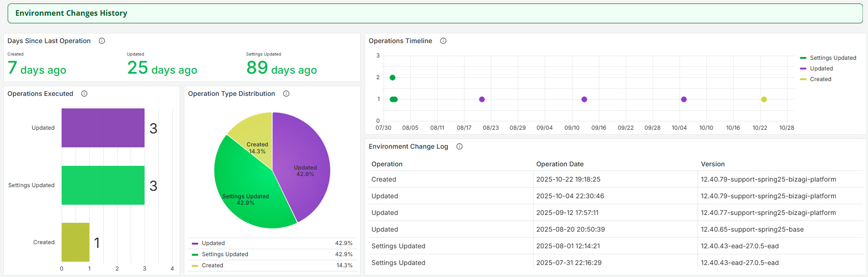The height and width of the screenshot is (277, 868).
Task: Click the purple timeline point near 08/23
Action: (x=482, y=99)
